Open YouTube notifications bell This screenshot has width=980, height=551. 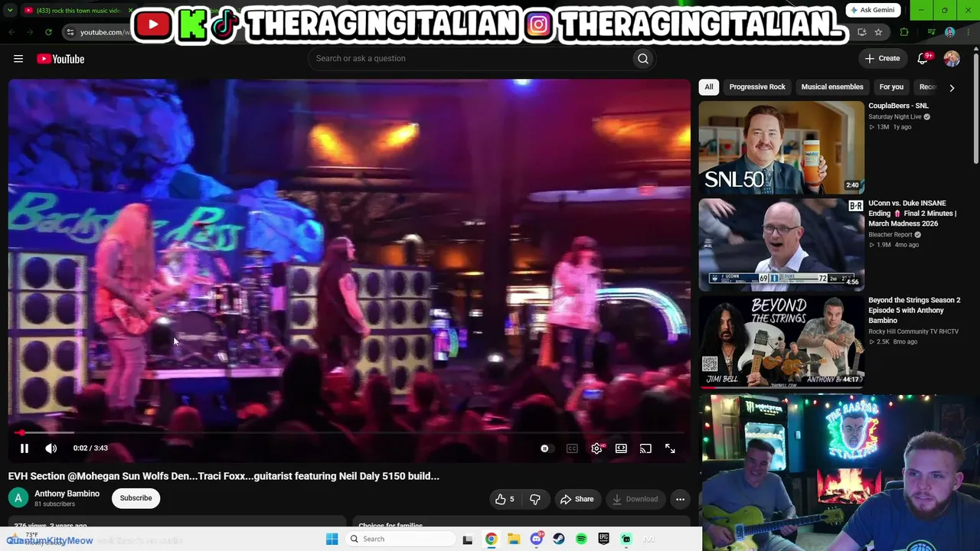click(923, 59)
